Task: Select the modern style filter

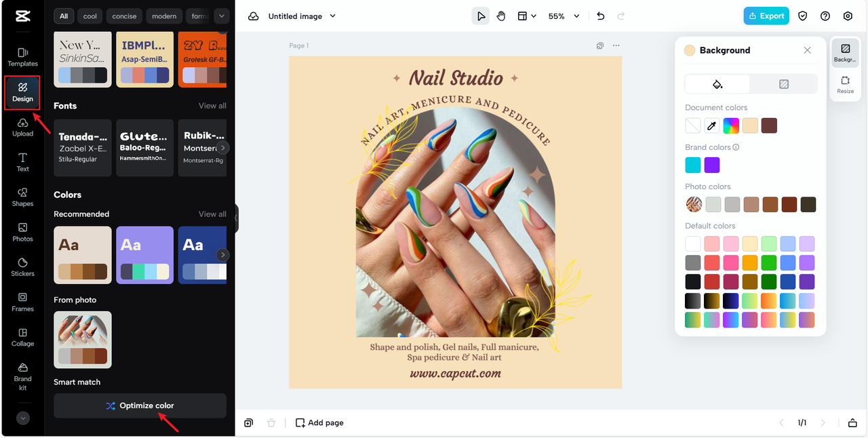Action: (164, 16)
